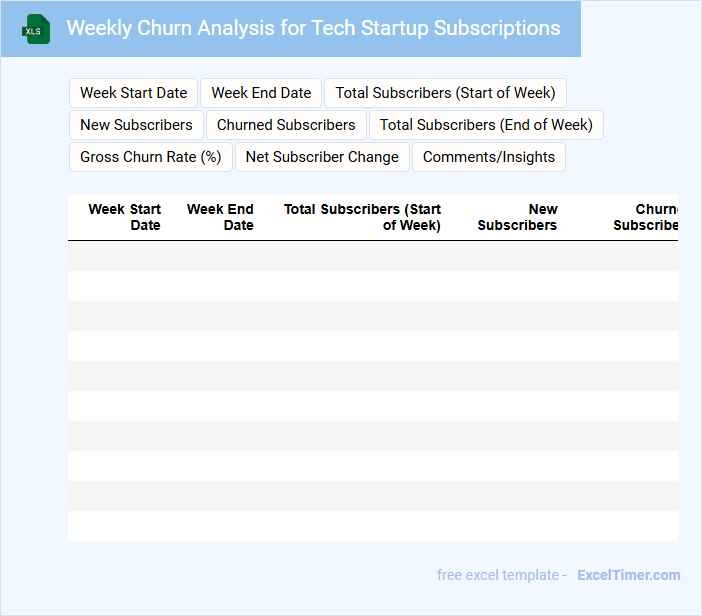Choose the New Subscribers tag
This screenshot has width=702, height=616.
click(136, 125)
